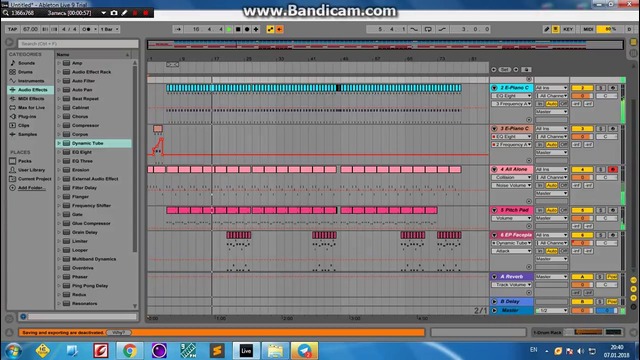The height and width of the screenshot is (360, 640).
Task: Select Audio Effects category in browser
Action: (32, 90)
